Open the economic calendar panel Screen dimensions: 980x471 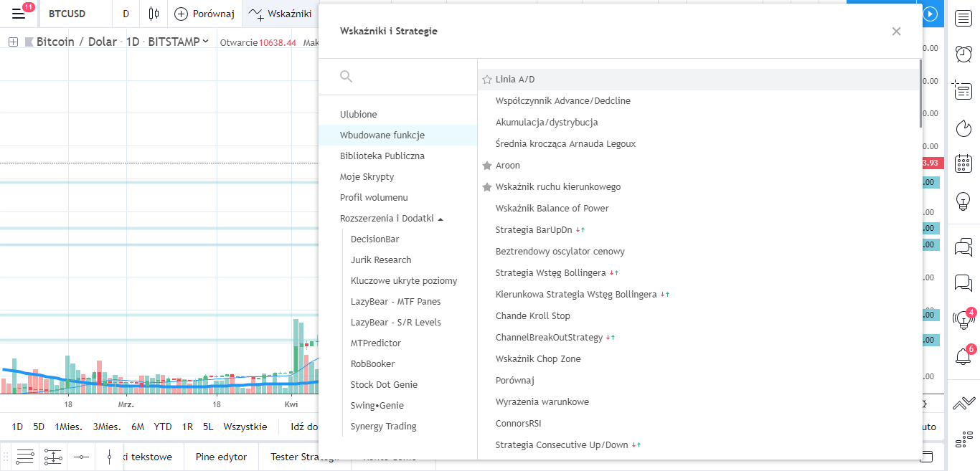click(x=963, y=163)
